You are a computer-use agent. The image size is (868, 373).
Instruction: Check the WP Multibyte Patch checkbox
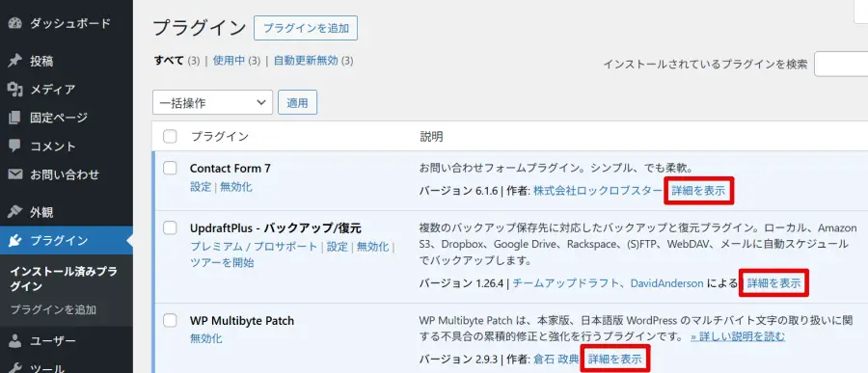tap(170, 320)
